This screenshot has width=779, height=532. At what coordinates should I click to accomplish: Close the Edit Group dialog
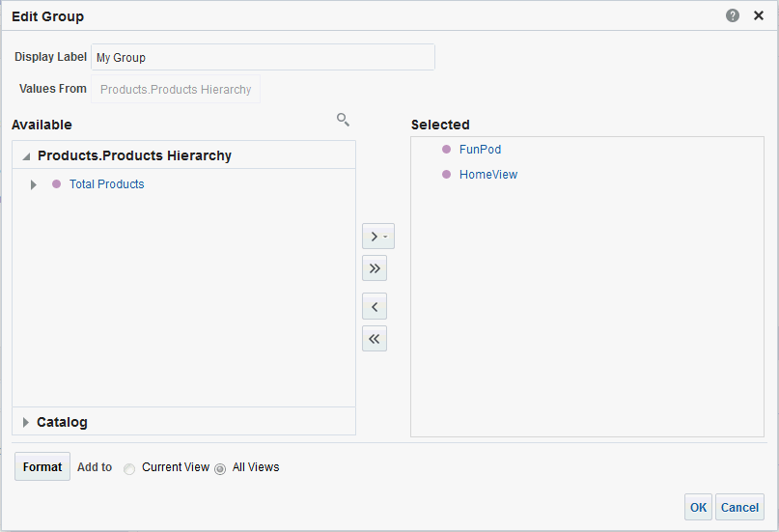759,16
